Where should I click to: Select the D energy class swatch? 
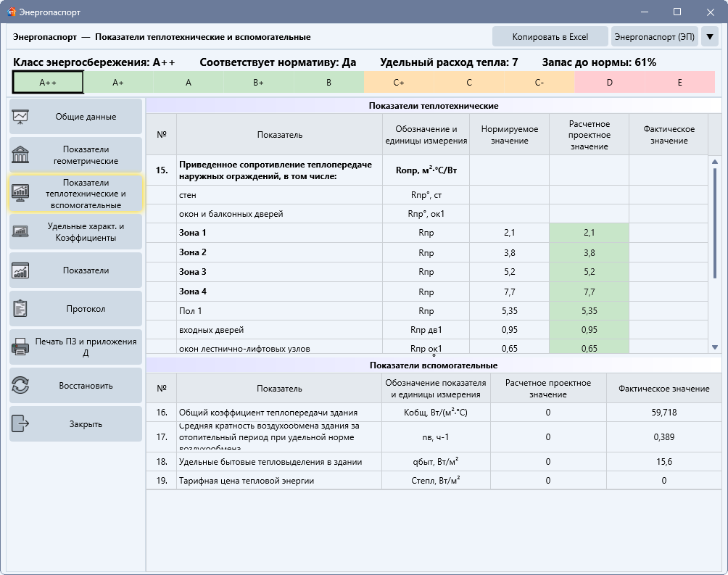coord(609,82)
